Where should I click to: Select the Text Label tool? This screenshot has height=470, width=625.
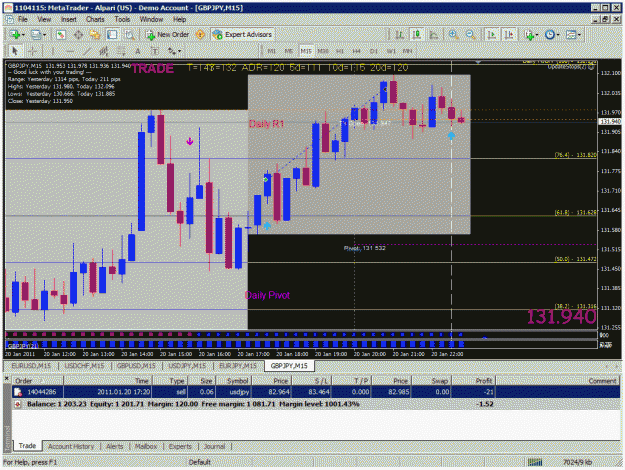coord(155,51)
